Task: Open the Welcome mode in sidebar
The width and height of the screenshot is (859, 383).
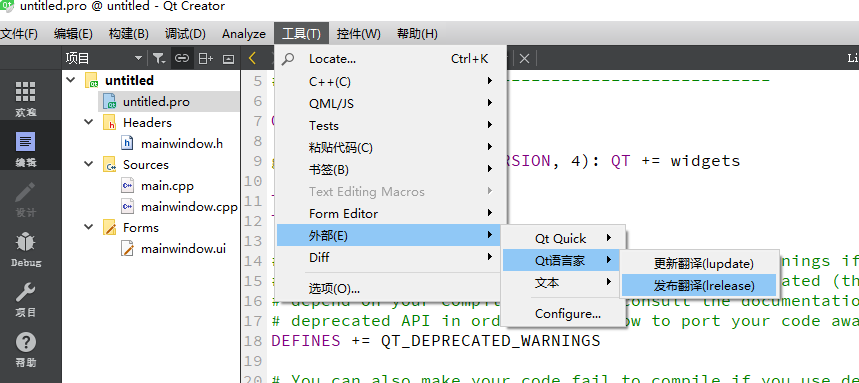Action: [26, 99]
